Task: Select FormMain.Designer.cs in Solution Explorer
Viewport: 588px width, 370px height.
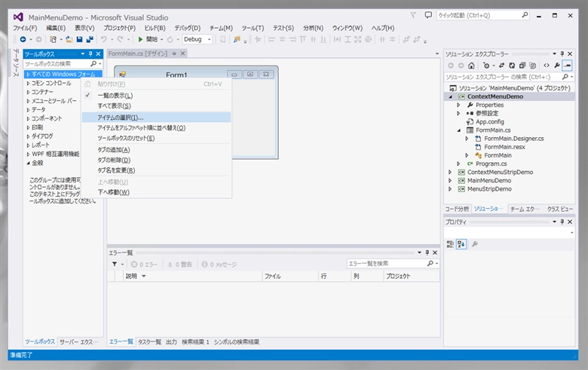Action: (x=514, y=139)
